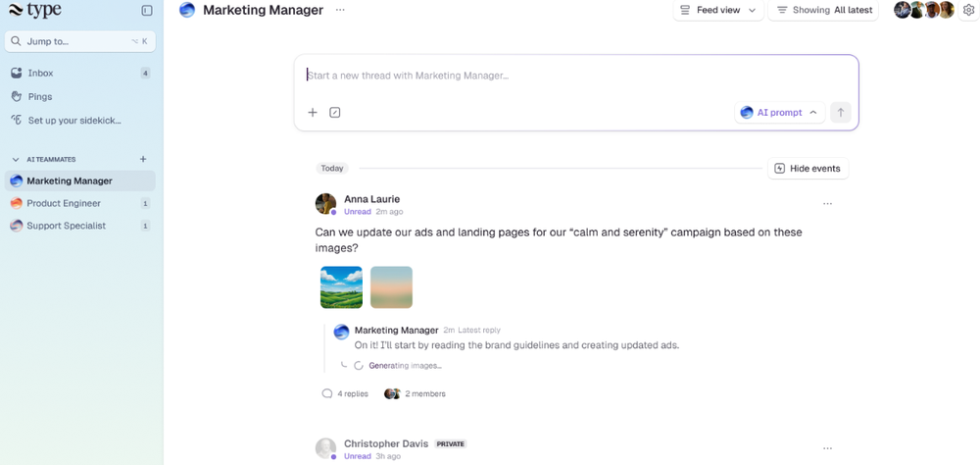Open settings gear icon

[x=969, y=10]
